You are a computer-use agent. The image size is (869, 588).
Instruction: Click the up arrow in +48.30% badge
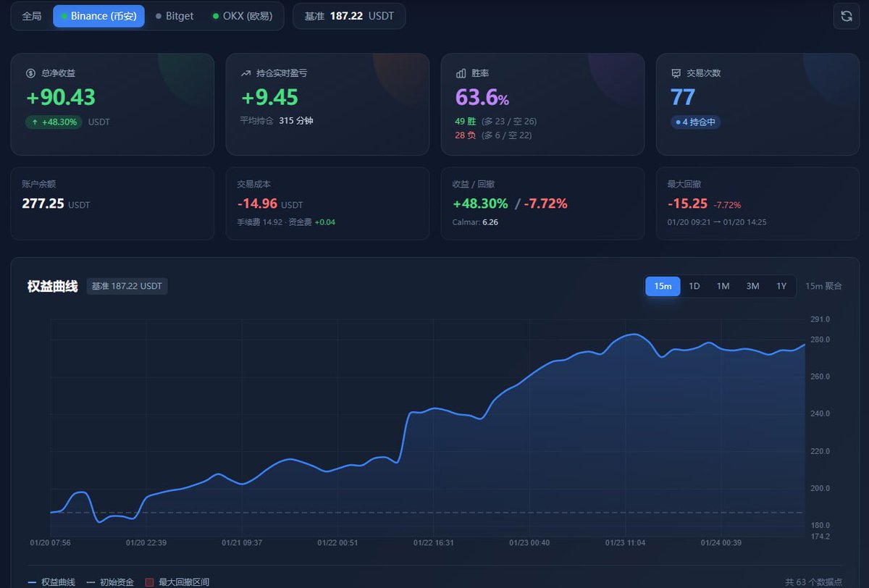coord(35,122)
